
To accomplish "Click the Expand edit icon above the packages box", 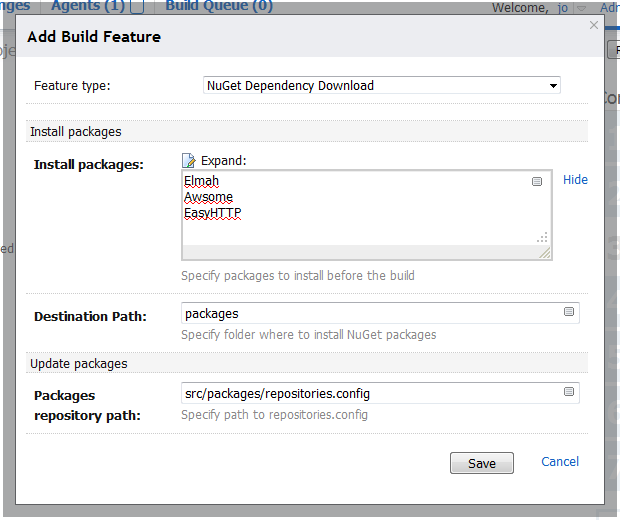I will (x=189, y=160).
